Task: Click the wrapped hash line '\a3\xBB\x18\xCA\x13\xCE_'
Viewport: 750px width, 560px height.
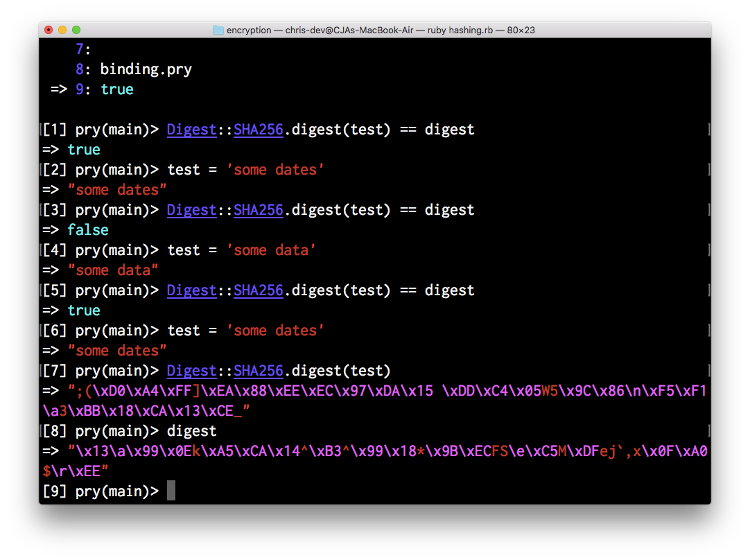Action: pyautogui.click(x=146, y=411)
